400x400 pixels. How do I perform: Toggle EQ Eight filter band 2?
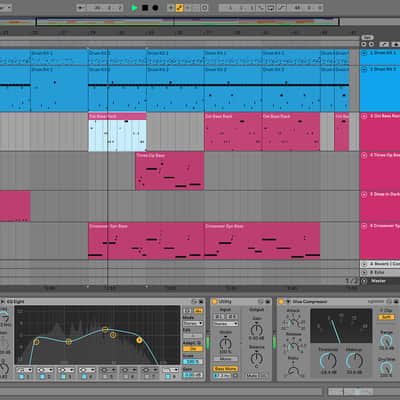coord(42,376)
